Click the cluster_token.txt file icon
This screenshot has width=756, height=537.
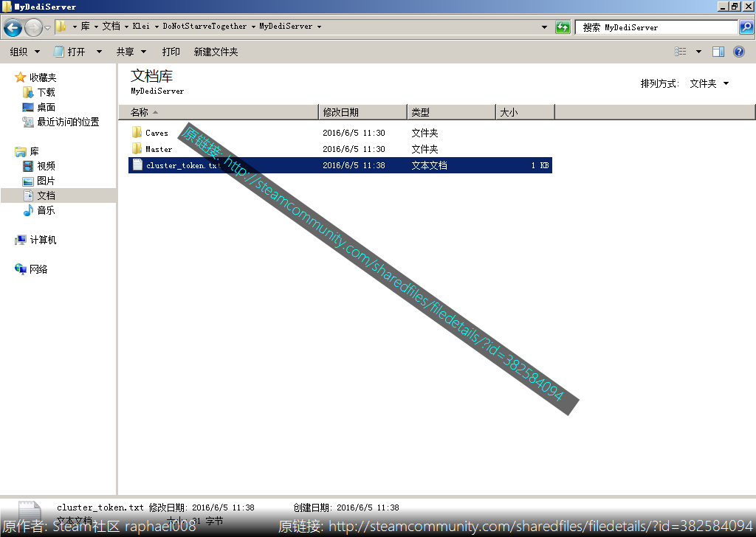click(137, 164)
